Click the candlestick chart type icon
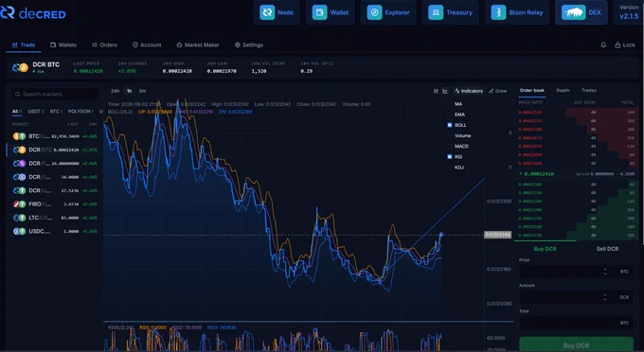The image size is (644, 352). point(436,91)
